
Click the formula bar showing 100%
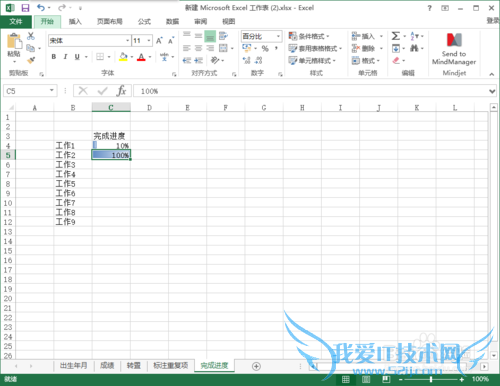312,91
